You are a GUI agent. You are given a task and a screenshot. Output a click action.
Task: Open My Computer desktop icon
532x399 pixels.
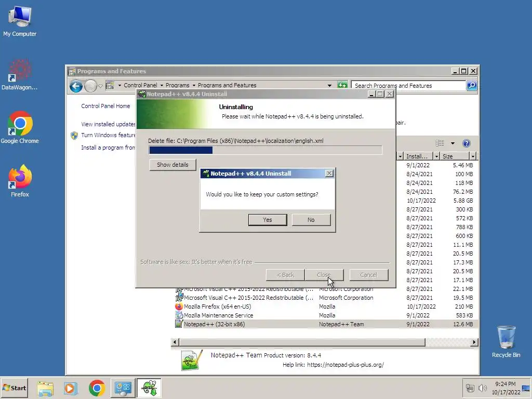tap(20, 21)
